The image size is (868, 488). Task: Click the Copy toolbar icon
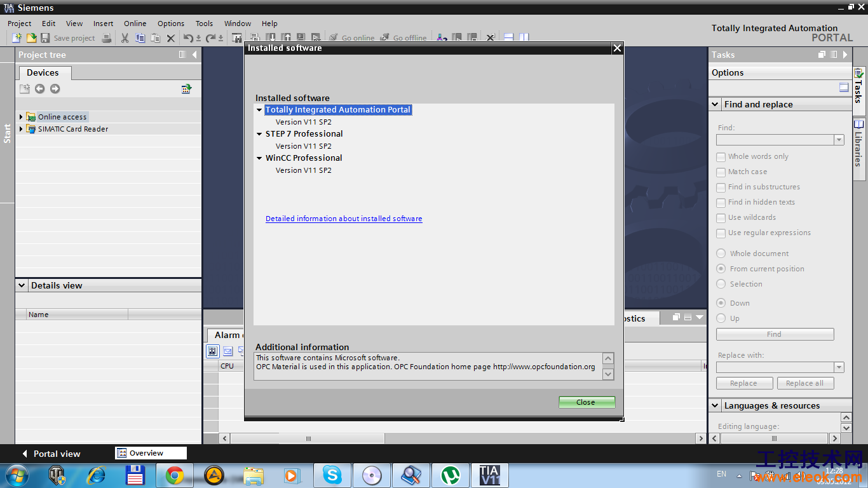(x=140, y=38)
